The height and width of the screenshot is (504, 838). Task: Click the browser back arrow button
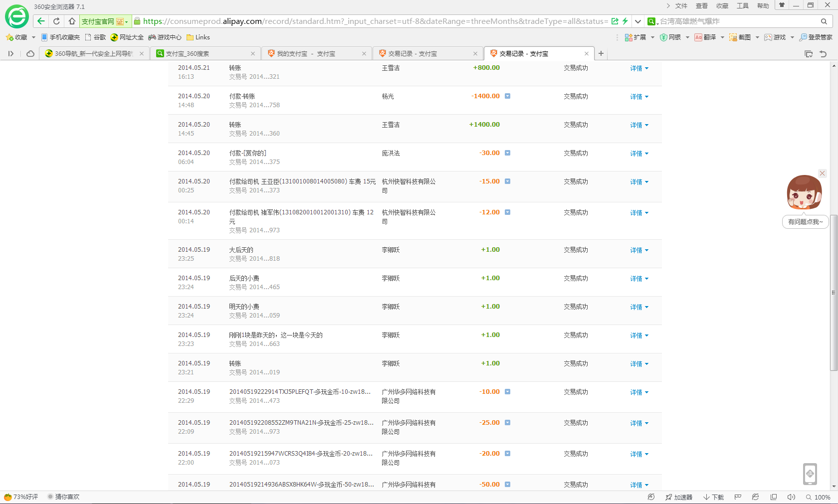(x=41, y=21)
